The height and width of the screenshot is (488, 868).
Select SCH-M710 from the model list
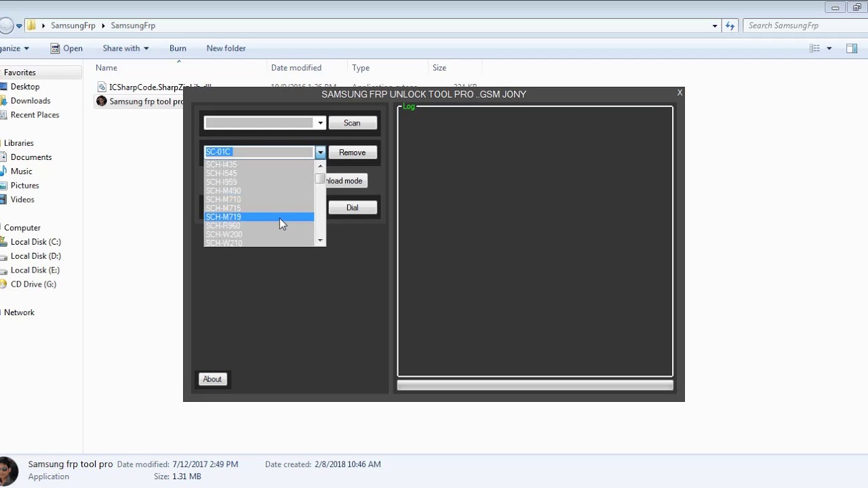pyautogui.click(x=259, y=200)
